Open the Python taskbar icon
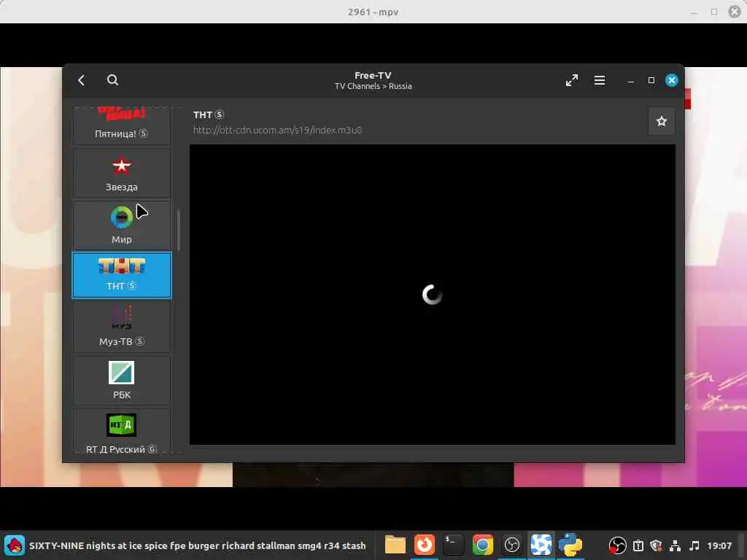The image size is (747, 560). 570,545
